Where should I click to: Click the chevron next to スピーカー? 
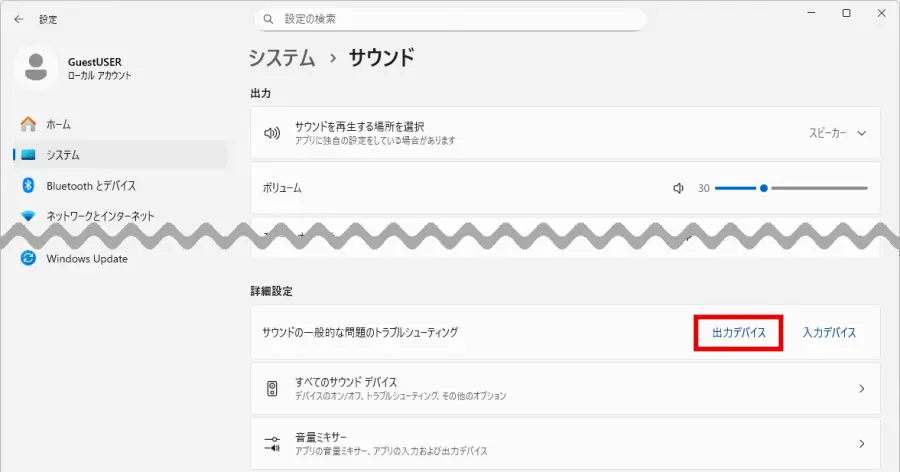[x=862, y=133]
